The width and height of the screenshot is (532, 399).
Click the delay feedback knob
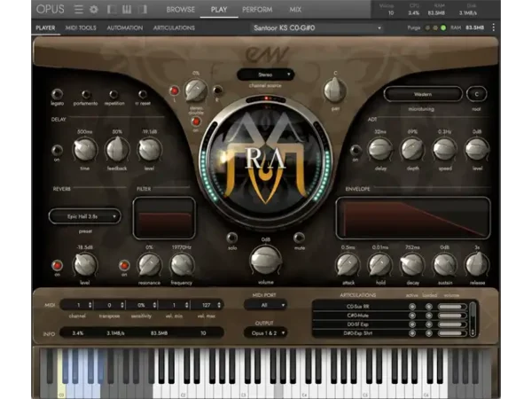[x=117, y=150]
